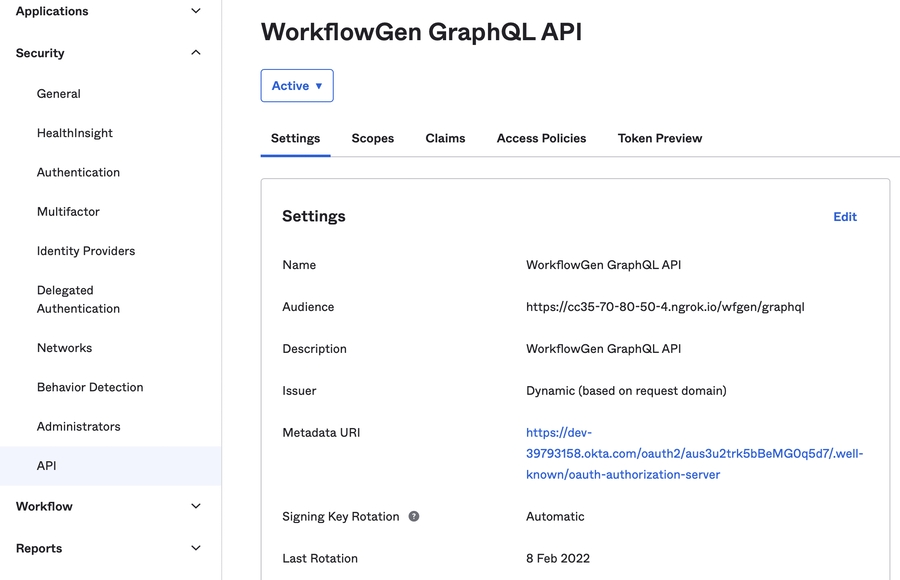Go to General under Security
Image resolution: width=900 pixels, height=580 pixels.
pos(59,94)
